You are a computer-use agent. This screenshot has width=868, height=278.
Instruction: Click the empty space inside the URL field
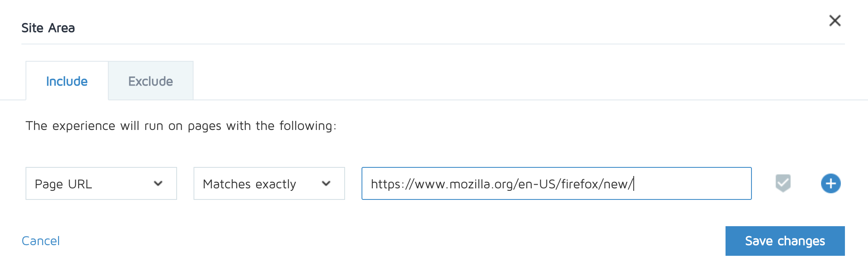point(692,183)
